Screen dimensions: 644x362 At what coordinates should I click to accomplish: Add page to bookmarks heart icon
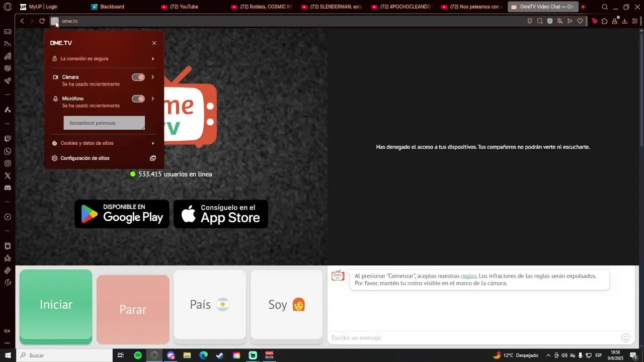[580, 21]
